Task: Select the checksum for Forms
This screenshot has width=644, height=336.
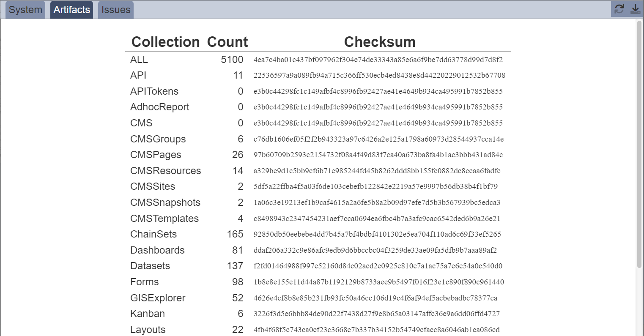Action: tap(379, 282)
